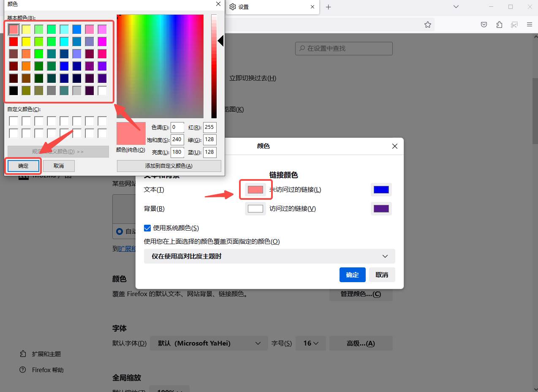
Task: Open the 背景 background color swatch
Action: tap(255, 209)
